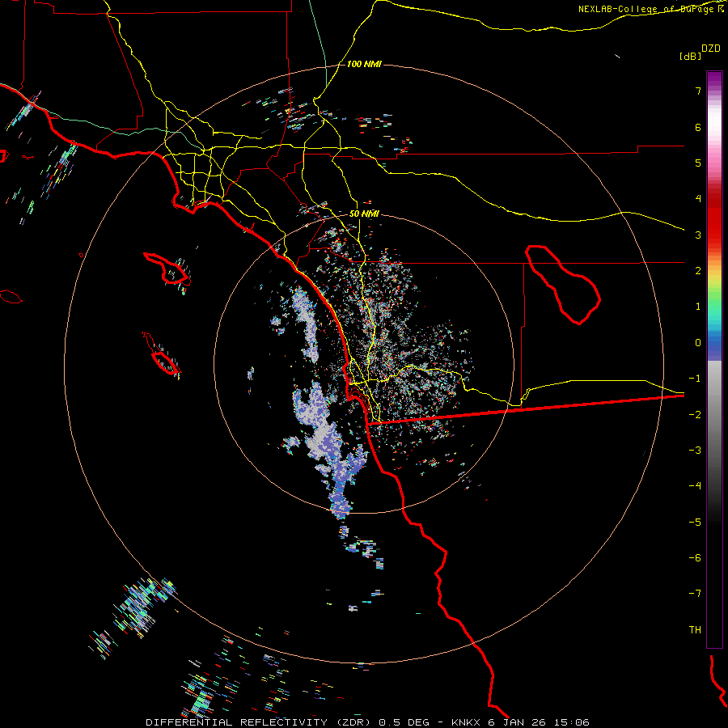The image size is (728, 728).
Task: Click the ZDR color scale bar
Action: coord(714,359)
